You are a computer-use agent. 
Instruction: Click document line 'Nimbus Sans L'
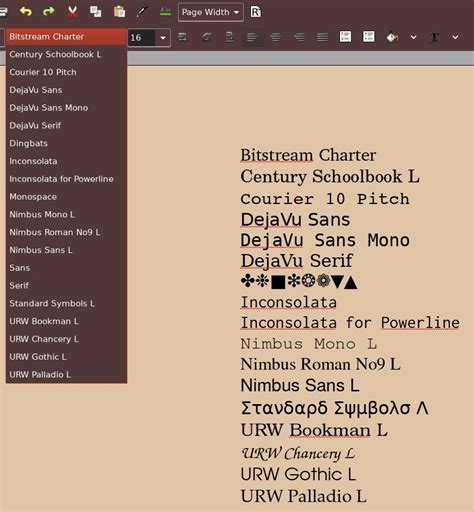pos(300,385)
